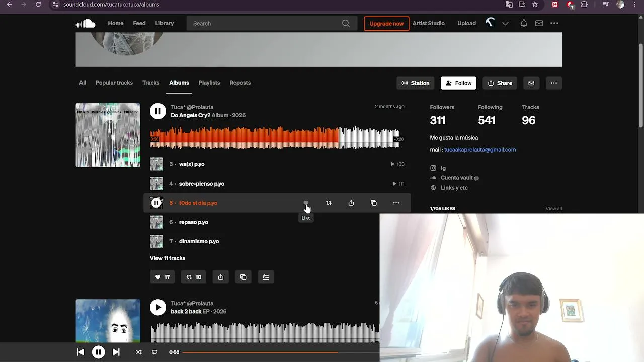Bookmark this page with the star
The image size is (644, 362).
coord(535,5)
